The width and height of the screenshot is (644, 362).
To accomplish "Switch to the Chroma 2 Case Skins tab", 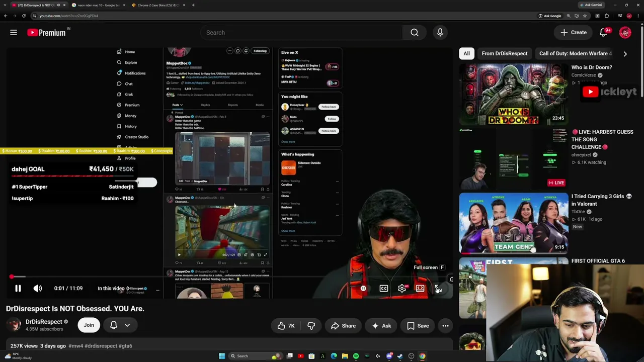I will pyautogui.click(x=158, y=5).
